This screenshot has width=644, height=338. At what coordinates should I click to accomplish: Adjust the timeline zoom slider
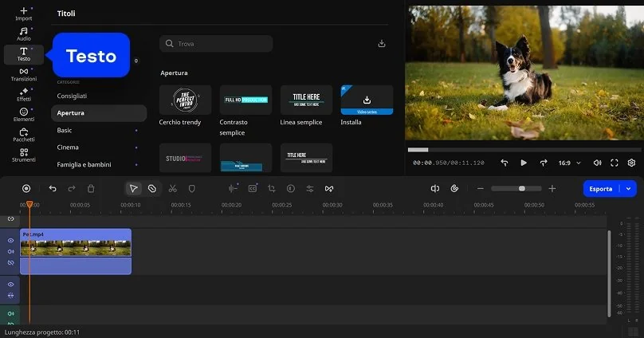[521, 189]
